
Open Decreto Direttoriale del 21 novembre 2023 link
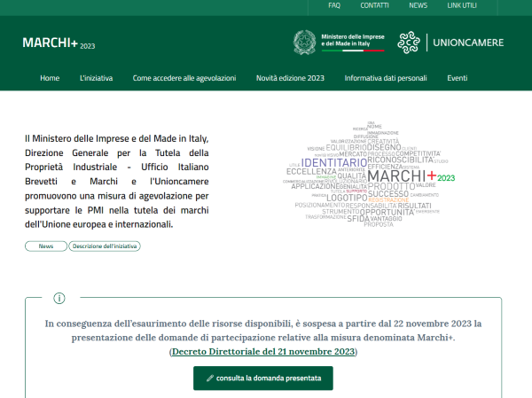click(x=263, y=352)
